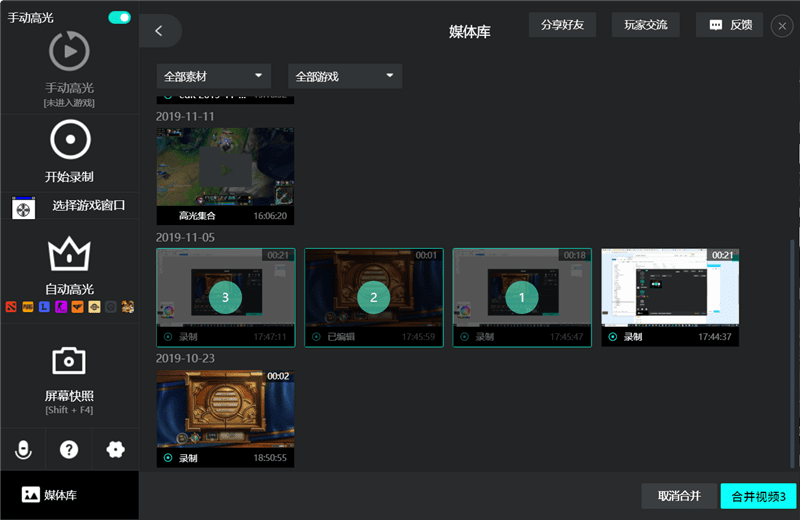Select the 高光集合 video thumbnail
The image size is (800, 520).
pos(225,168)
